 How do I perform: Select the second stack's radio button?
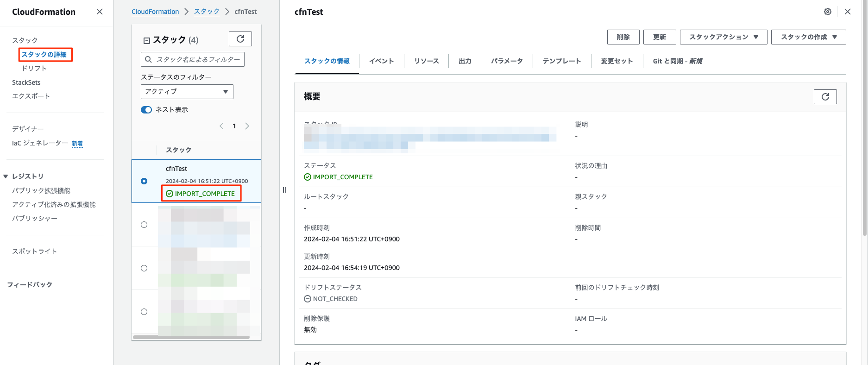click(x=144, y=225)
